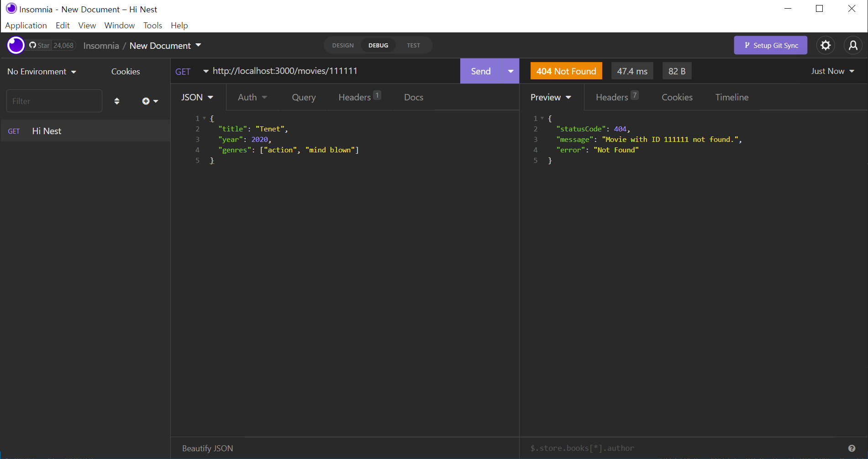Open the Application menu

(26, 25)
